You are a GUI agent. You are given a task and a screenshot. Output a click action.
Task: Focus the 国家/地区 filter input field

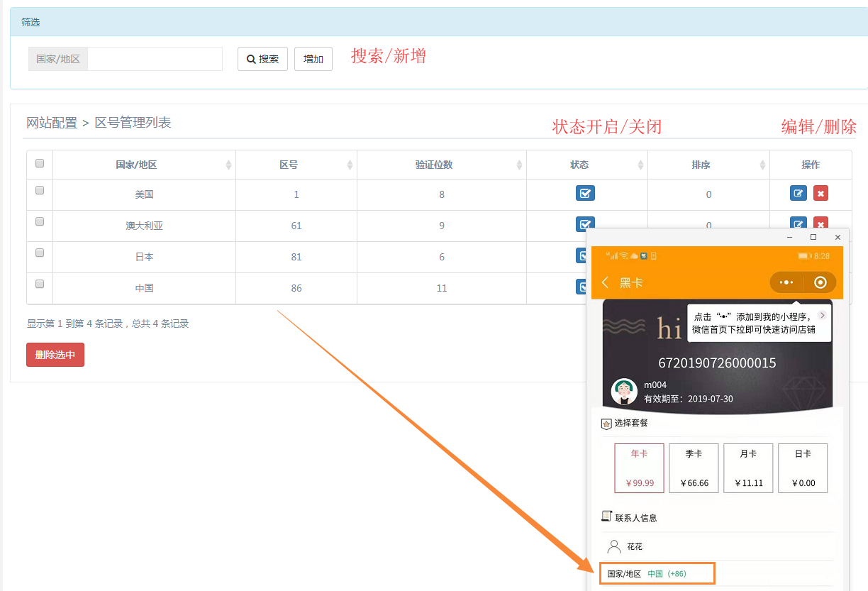155,59
